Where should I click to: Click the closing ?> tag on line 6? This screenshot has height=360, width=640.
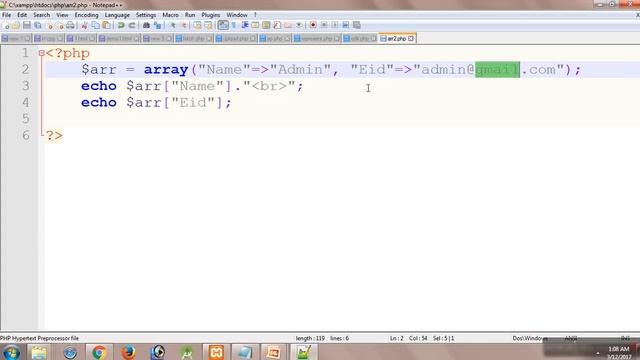click(x=54, y=136)
